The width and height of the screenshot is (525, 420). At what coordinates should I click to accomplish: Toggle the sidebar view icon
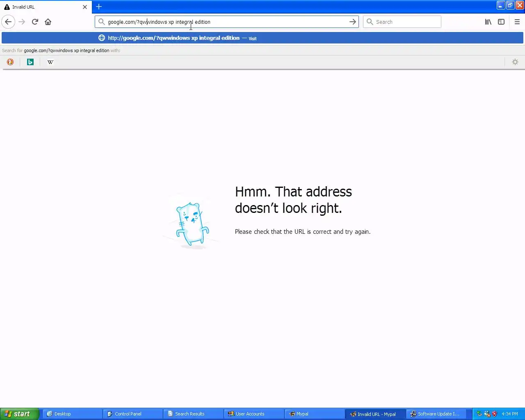pyautogui.click(x=501, y=22)
